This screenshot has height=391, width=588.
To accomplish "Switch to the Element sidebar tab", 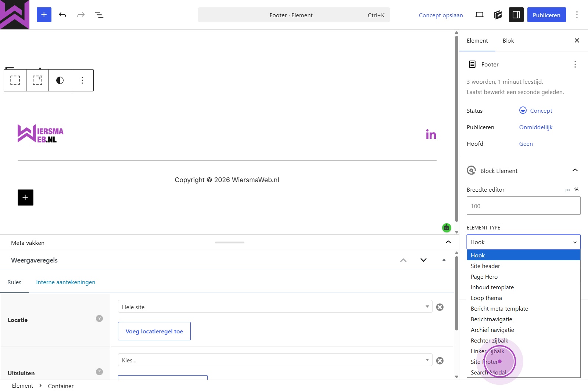I will [x=477, y=40].
